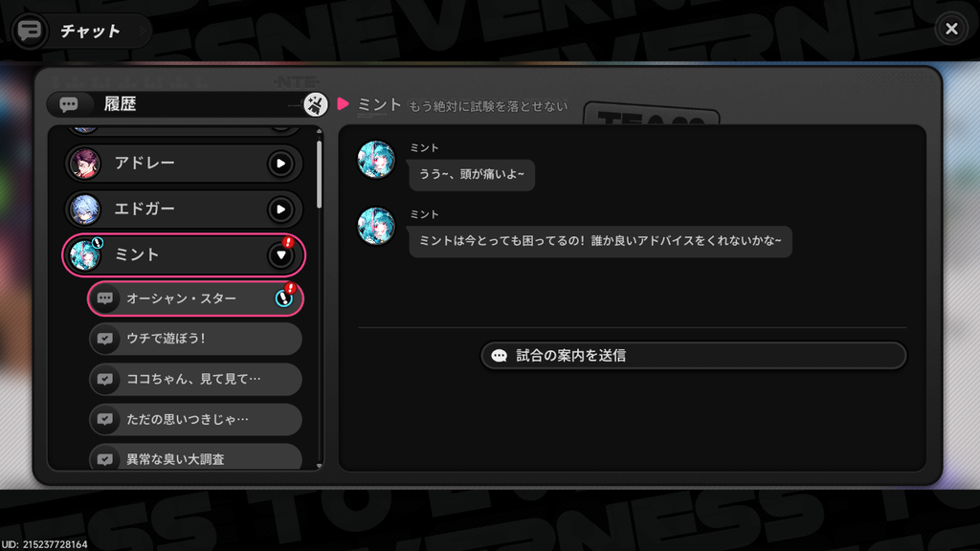
Task: Click the speech icon in 試合の案内を送信 button
Action: click(499, 356)
